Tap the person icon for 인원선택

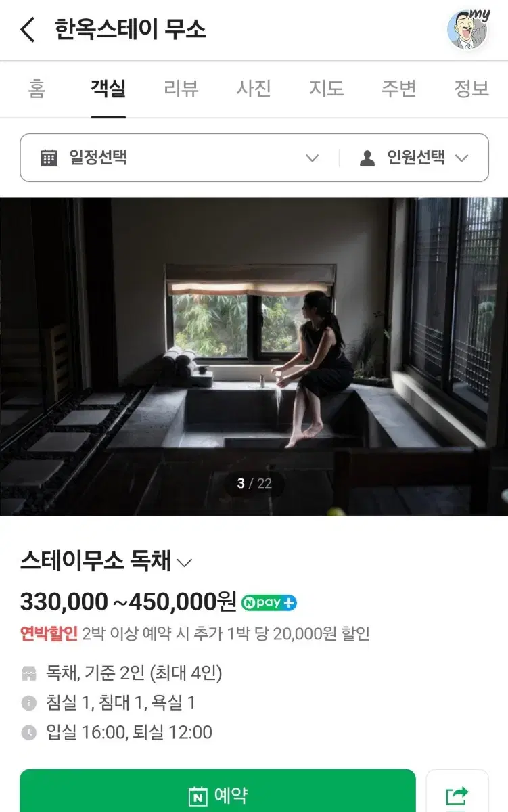[367, 158]
